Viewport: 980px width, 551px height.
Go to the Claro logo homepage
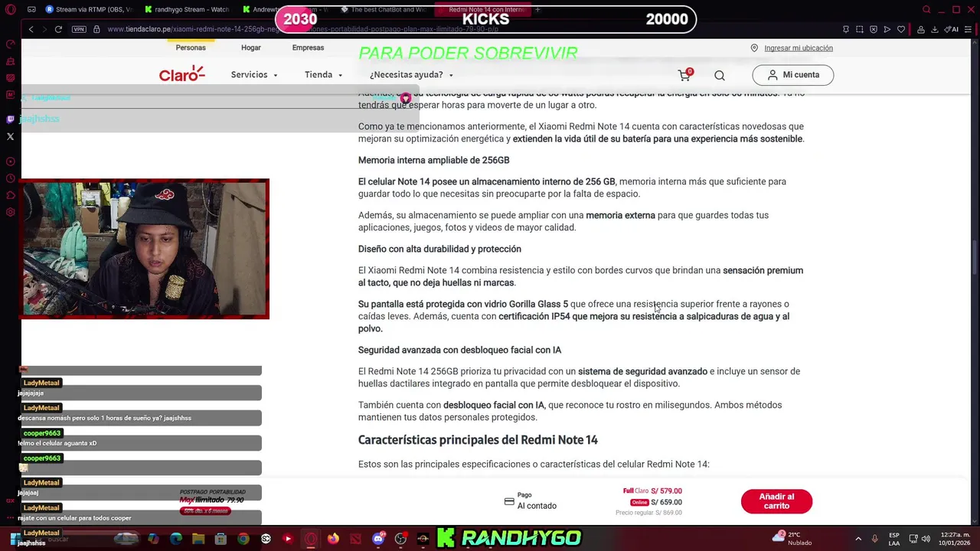(182, 74)
